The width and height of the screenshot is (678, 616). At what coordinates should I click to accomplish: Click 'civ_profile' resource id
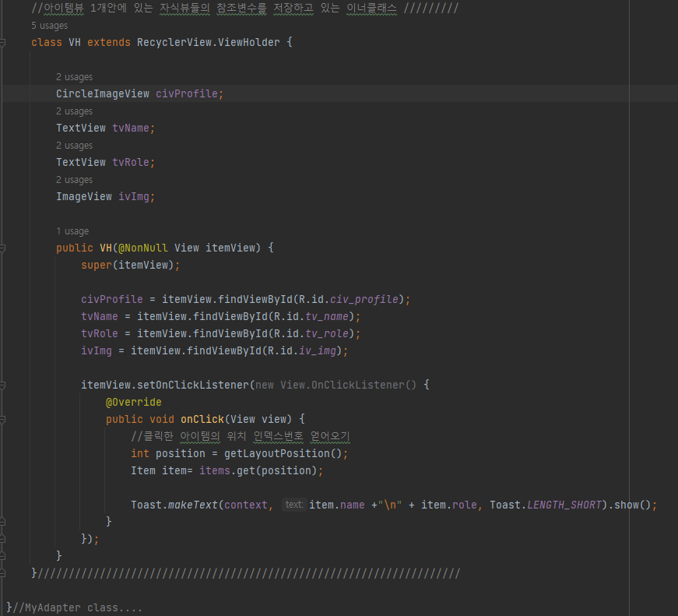click(364, 299)
